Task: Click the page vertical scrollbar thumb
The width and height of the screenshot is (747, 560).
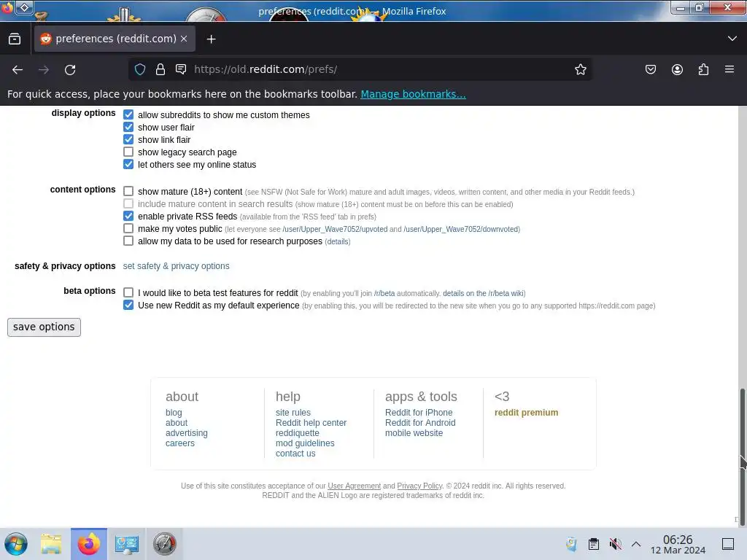Action: point(742,457)
